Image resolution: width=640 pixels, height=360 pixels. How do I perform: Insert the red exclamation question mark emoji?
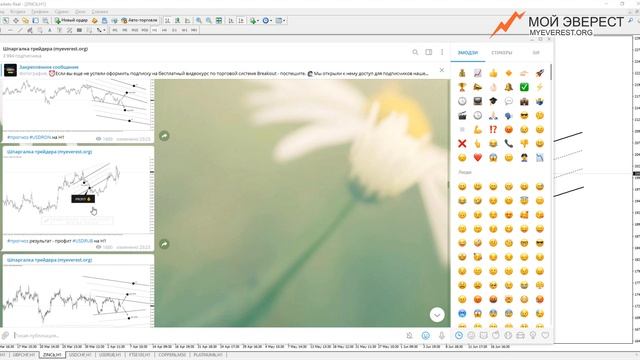493,129
